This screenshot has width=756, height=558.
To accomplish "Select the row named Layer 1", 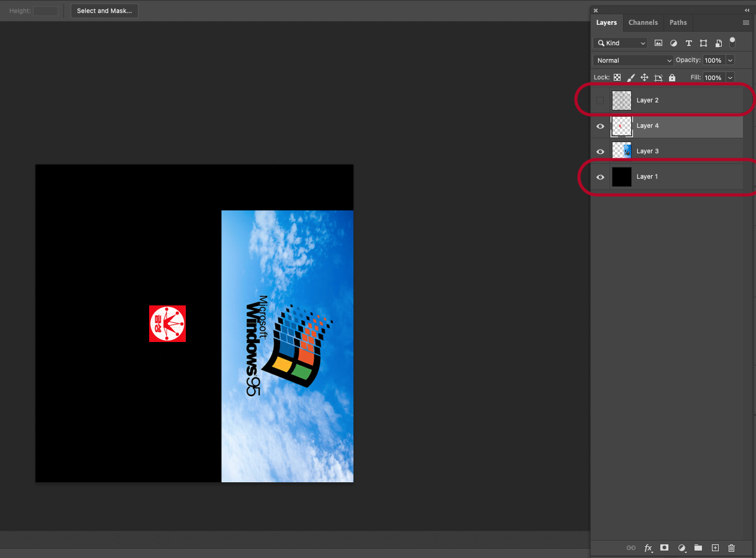I will [x=667, y=177].
